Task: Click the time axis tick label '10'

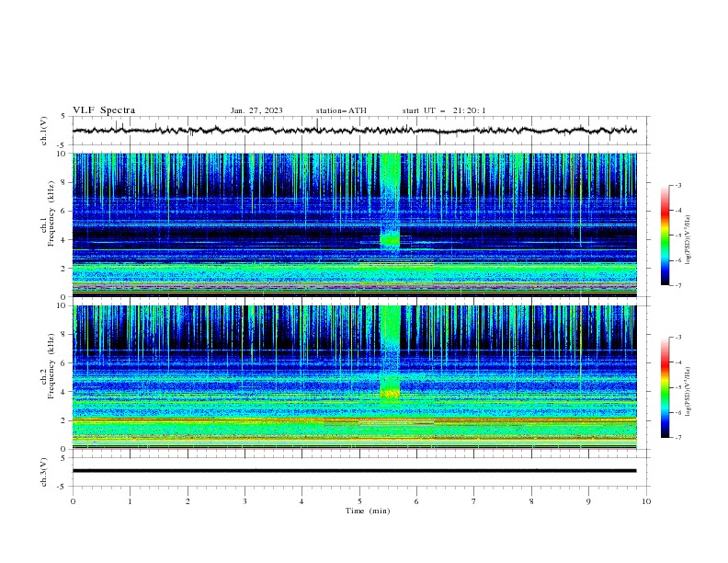Action: 646,501
